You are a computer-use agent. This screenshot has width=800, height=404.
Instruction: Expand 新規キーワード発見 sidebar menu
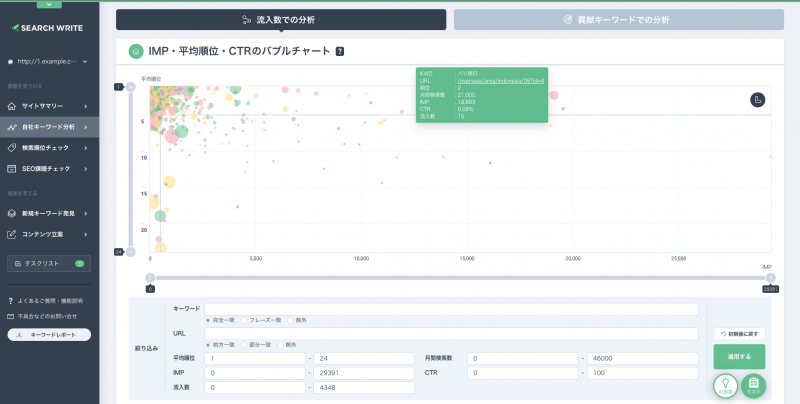coord(49,213)
